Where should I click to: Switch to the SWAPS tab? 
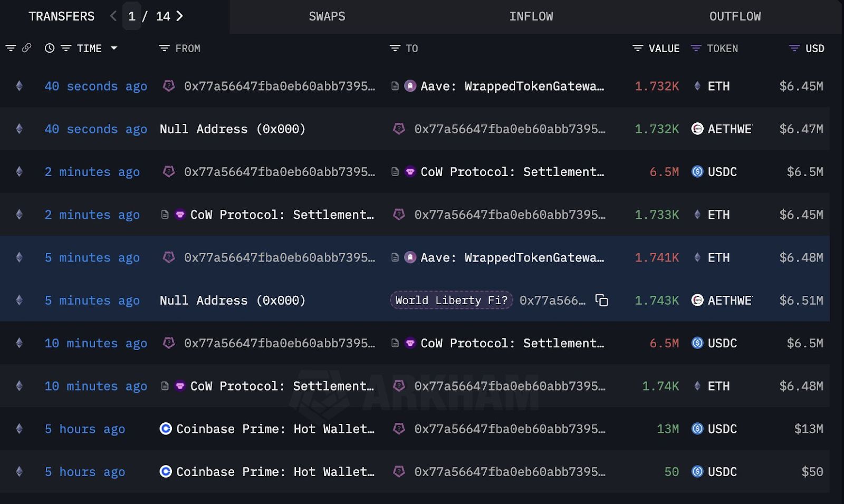click(327, 16)
